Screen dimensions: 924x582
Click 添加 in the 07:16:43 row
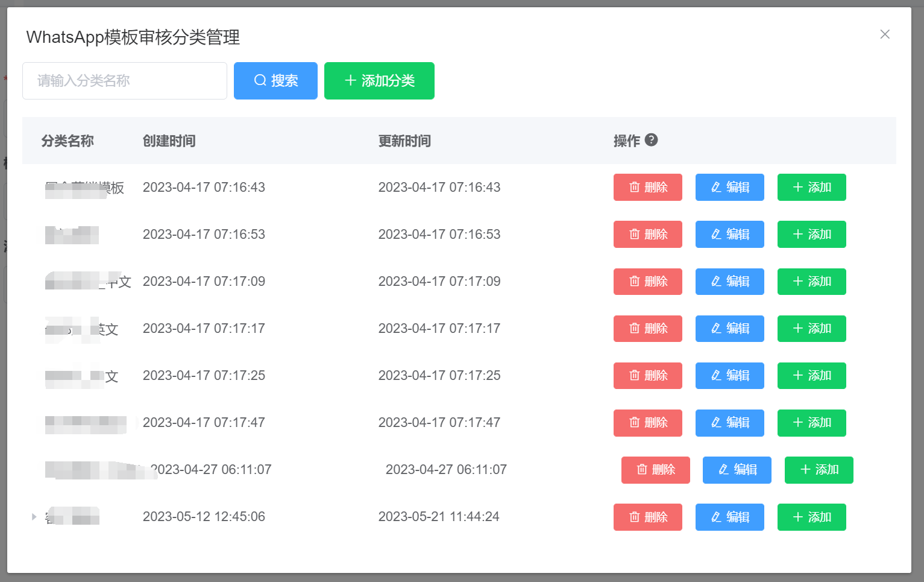click(812, 187)
